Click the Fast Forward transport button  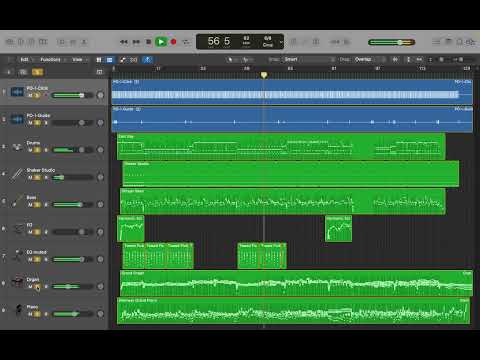tap(136, 42)
